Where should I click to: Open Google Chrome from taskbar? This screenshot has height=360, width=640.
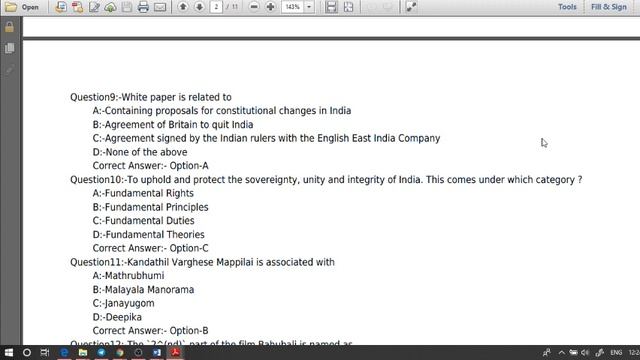coord(120,352)
